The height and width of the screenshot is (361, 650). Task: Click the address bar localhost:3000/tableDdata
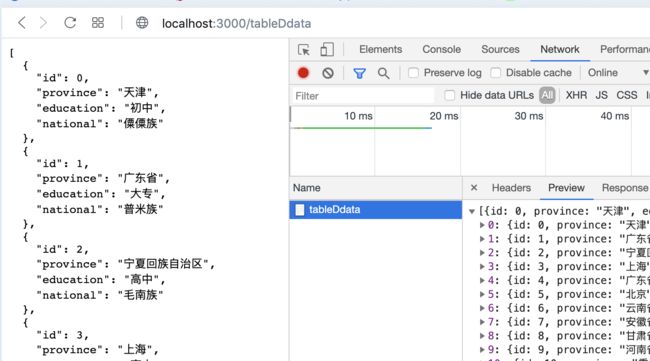click(x=236, y=23)
